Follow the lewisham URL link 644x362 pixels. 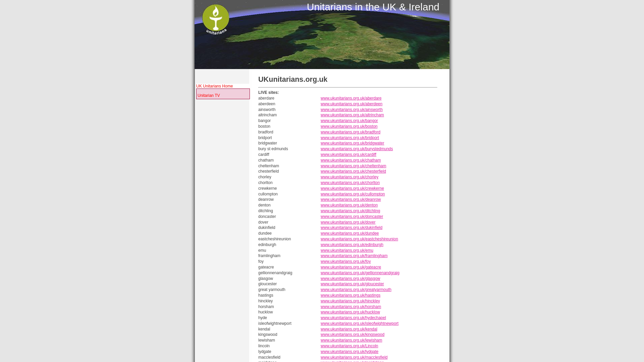click(351, 340)
